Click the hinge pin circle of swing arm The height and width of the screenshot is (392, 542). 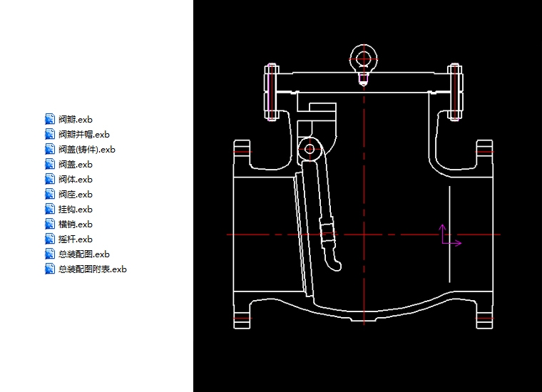310,149
